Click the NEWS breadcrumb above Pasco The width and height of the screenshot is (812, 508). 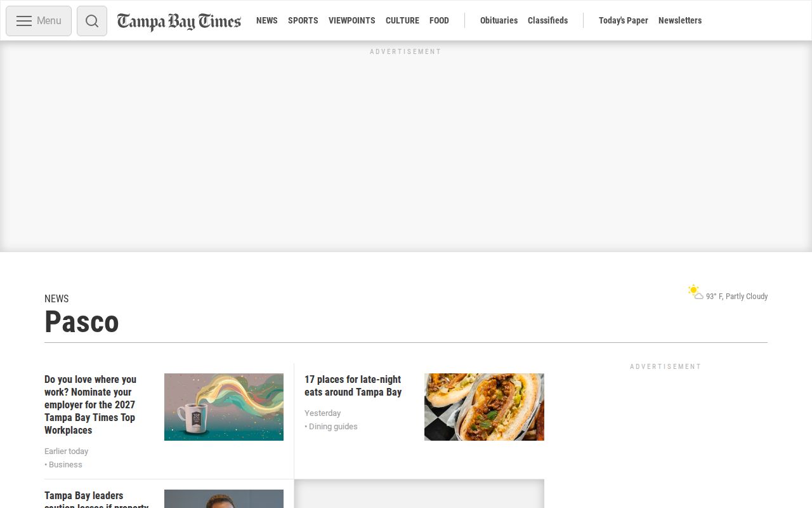(x=56, y=298)
